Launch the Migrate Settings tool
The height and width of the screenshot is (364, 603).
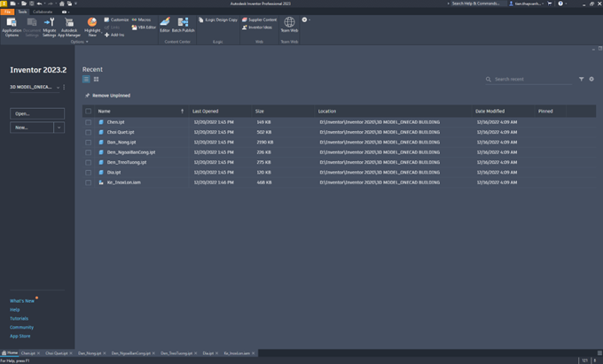pos(50,27)
